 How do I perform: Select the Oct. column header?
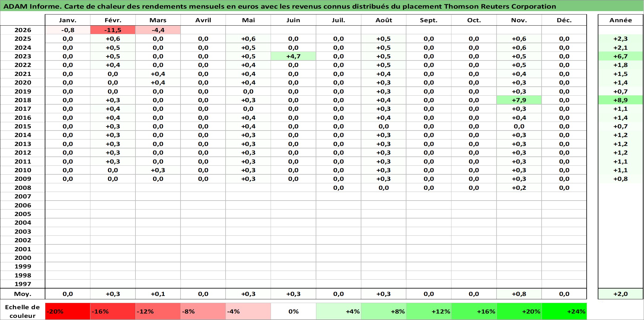point(474,20)
